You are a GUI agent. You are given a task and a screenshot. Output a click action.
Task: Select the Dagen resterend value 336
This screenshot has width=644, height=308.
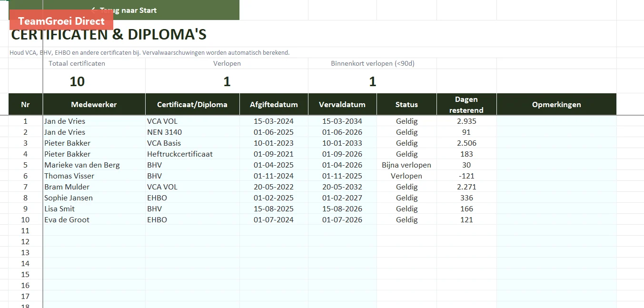(x=466, y=198)
